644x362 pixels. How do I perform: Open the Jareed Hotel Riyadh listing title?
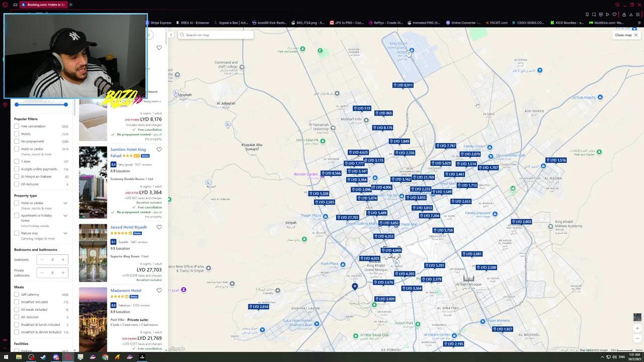(129, 227)
